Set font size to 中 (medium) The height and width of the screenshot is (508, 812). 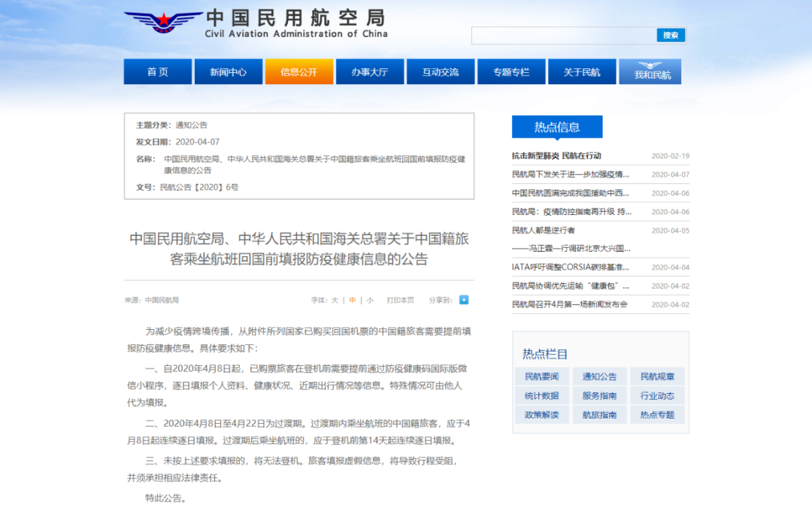coord(353,300)
